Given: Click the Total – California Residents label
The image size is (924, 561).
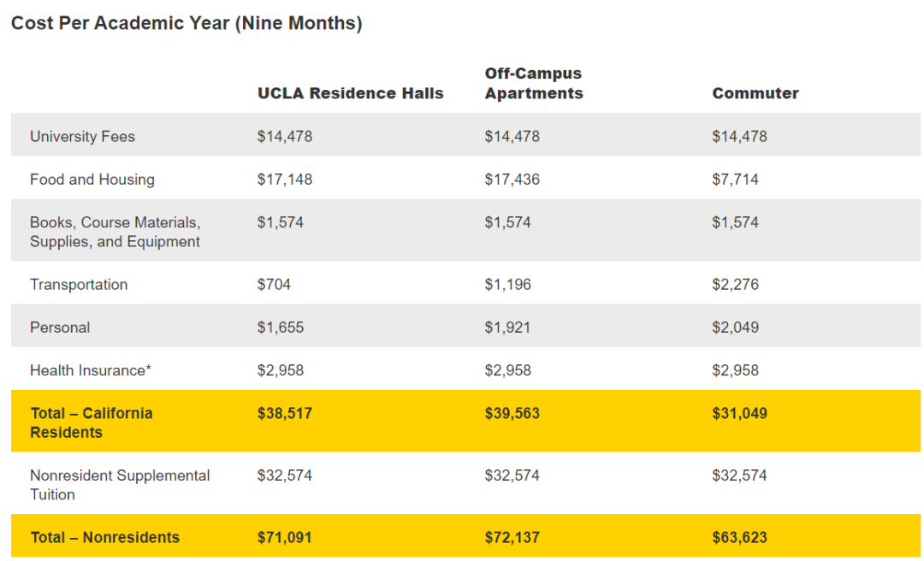Looking at the screenshot, I should click(92, 422).
